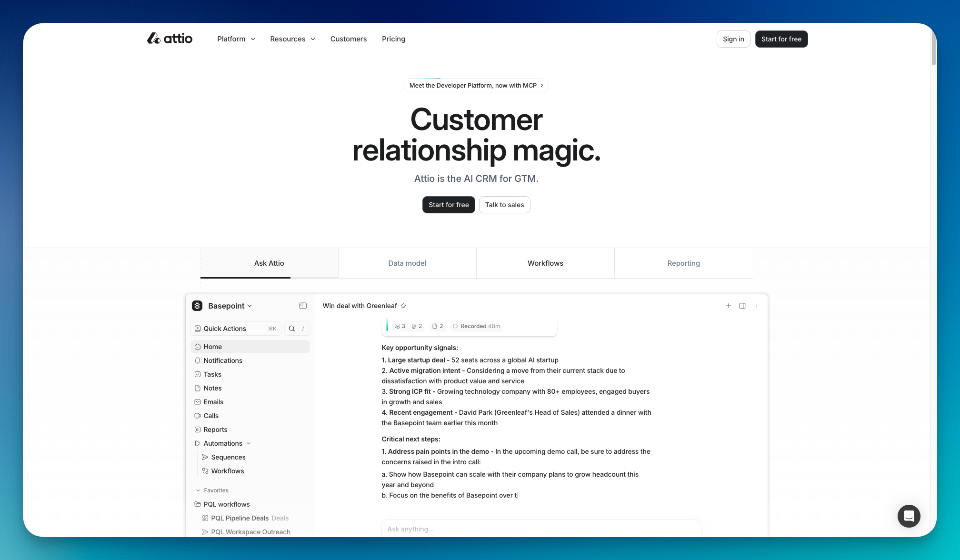960x560 pixels.
Task: Open the Customers page
Action: 349,39
